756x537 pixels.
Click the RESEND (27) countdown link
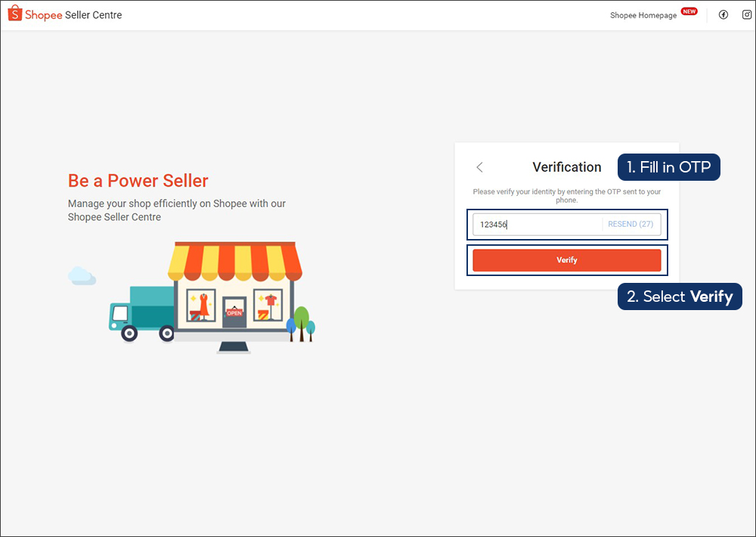point(631,224)
